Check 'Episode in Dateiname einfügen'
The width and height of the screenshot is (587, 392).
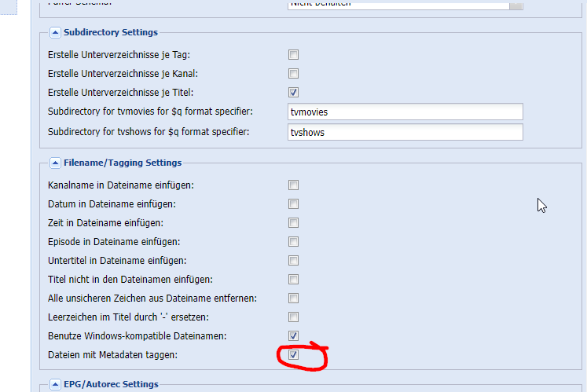pyautogui.click(x=294, y=241)
